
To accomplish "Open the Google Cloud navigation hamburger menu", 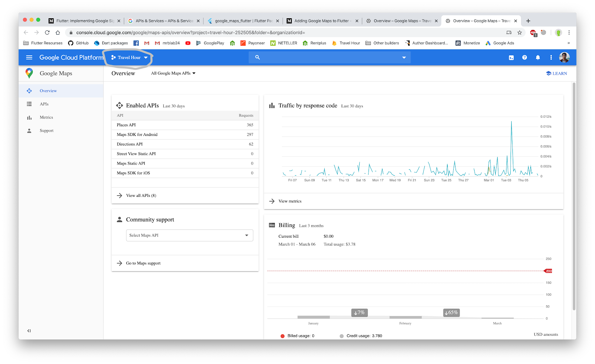I will point(29,58).
